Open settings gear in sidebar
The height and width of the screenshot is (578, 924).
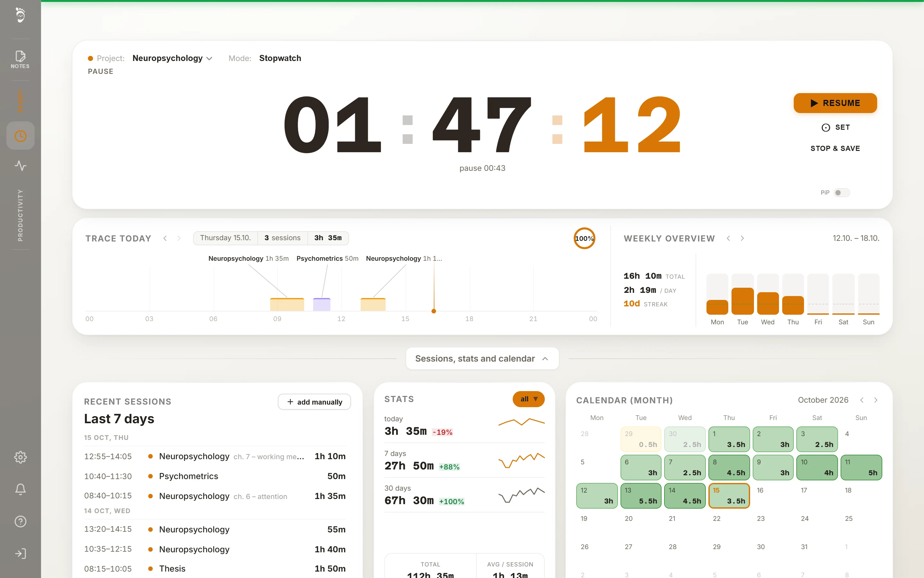coord(20,457)
